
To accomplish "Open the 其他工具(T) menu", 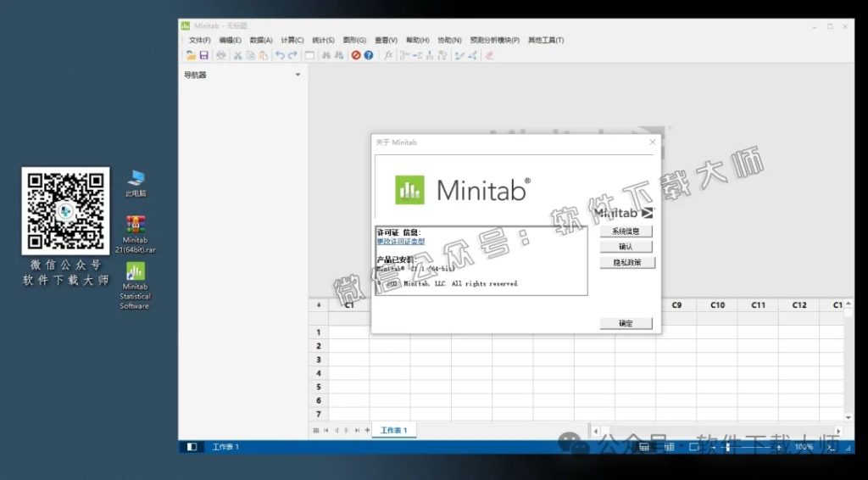I will point(546,41).
